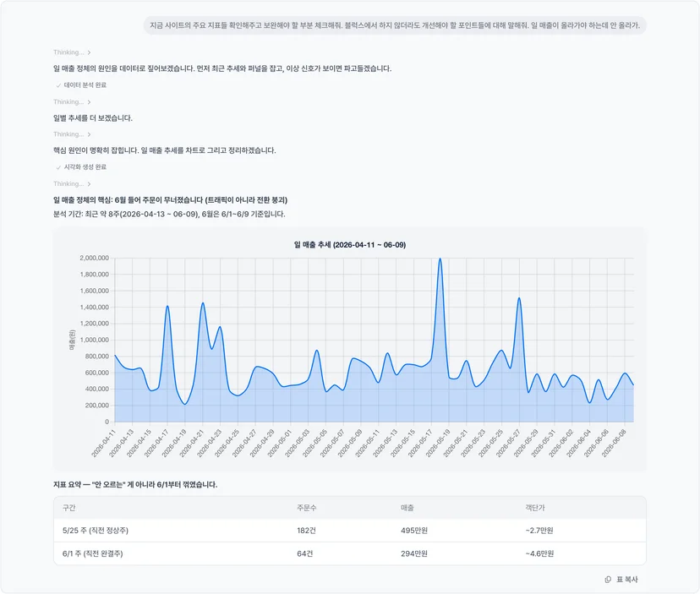The width and height of the screenshot is (700, 594).
Task: Click the tallest revenue peak near 2026-05-18 in chart
Action: click(x=440, y=259)
